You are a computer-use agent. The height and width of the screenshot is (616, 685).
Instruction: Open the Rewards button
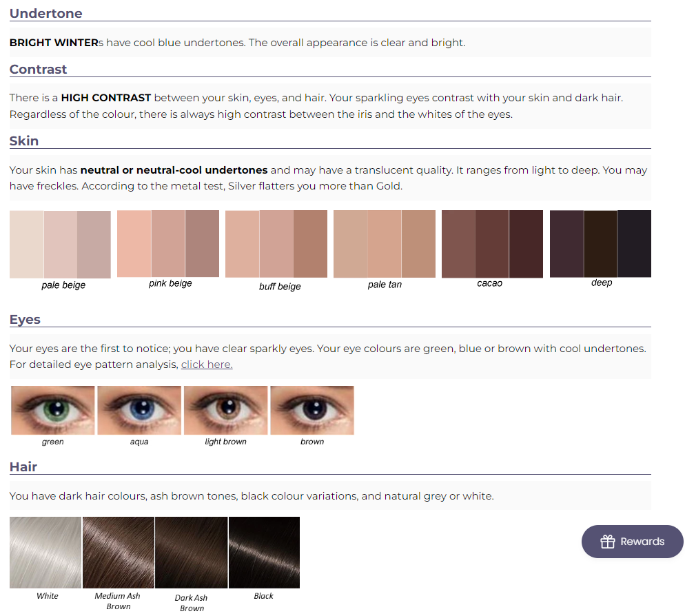632,542
